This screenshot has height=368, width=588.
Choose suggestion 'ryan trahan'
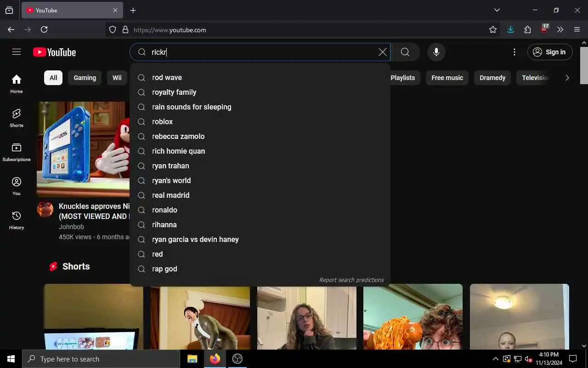[260, 166]
